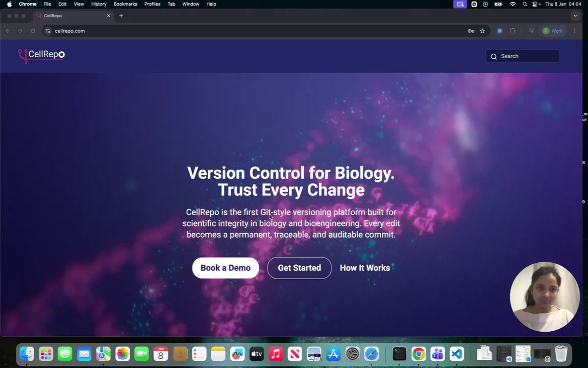Close the CellRepo tab
The height and width of the screenshot is (368, 588).
pyautogui.click(x=108, y=16)
